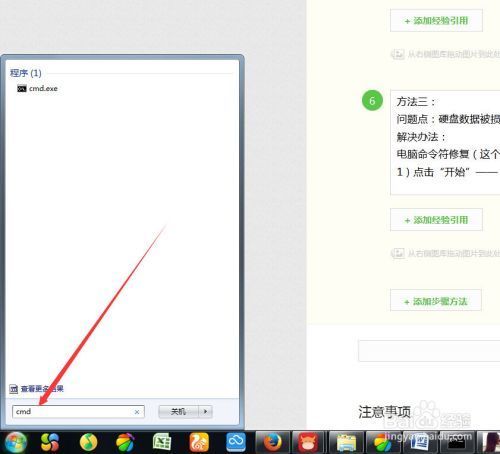
Task: Click the top 添加经验引用 button
Action: click(436, 21)
